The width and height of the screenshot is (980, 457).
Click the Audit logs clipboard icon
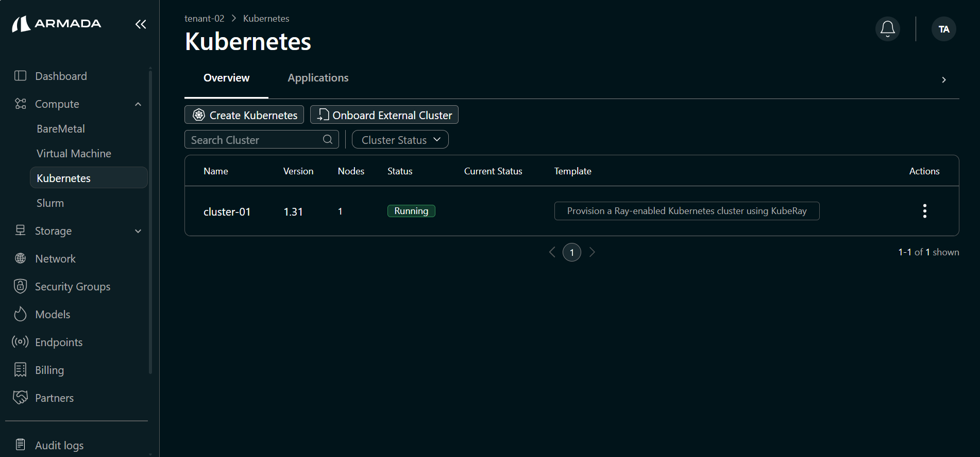pyautogui.click(x=21, y=445)
